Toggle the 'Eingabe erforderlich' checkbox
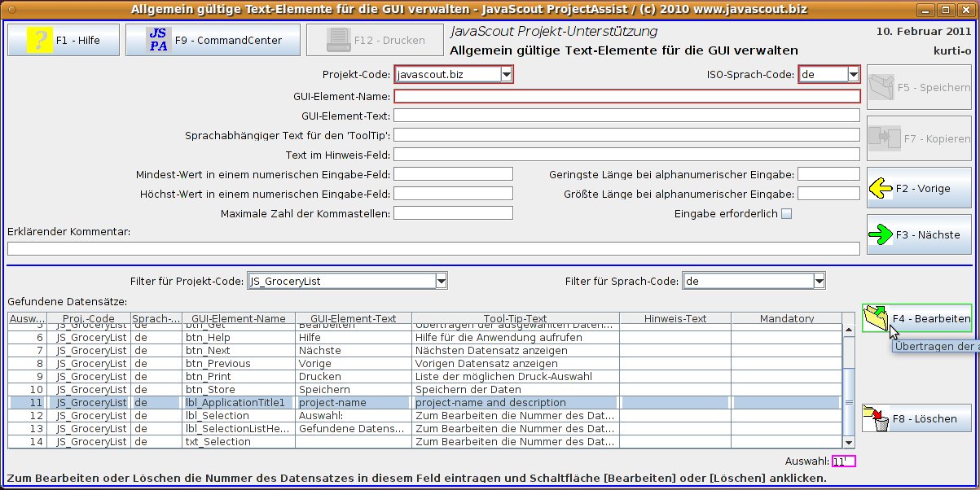 [786, 214]
